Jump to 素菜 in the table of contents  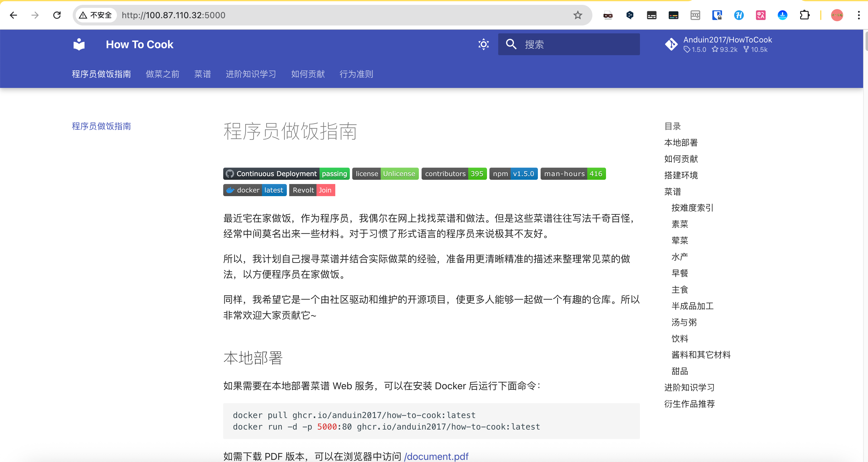(679, 224)
